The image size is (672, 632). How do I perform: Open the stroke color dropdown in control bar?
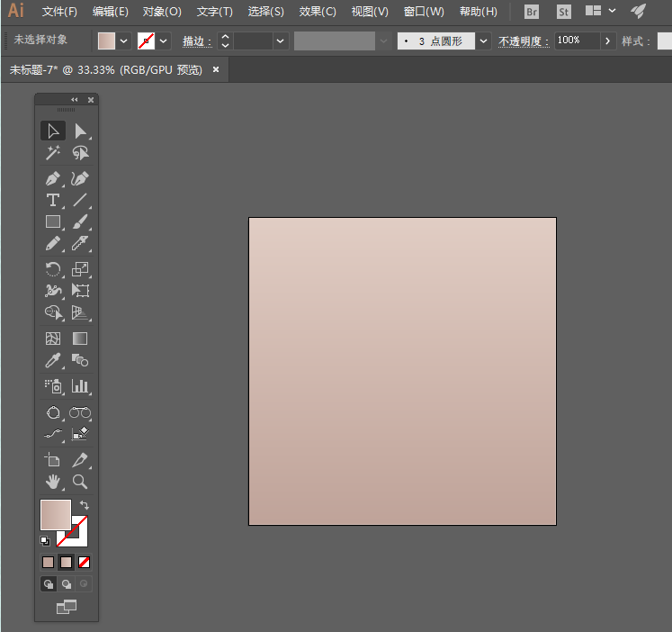point(164,41)
